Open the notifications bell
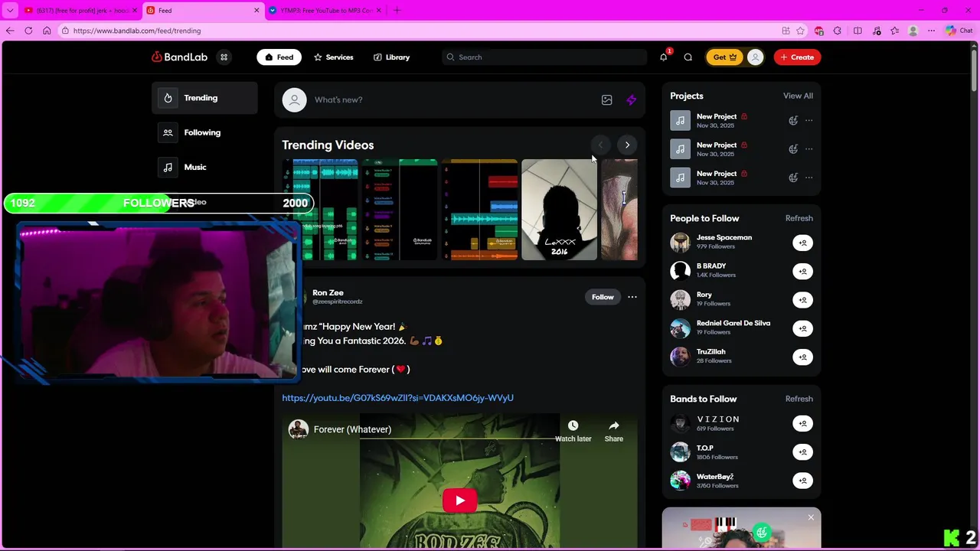Image resolution: width=980 pixels, height=551 pixels. (x=664, y=57)
